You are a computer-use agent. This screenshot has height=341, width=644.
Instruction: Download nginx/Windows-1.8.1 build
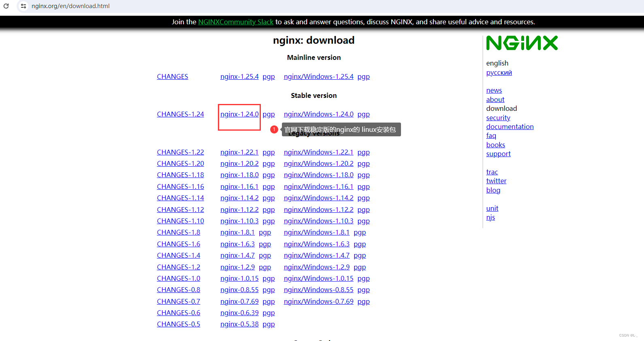[x=317, y=232]
